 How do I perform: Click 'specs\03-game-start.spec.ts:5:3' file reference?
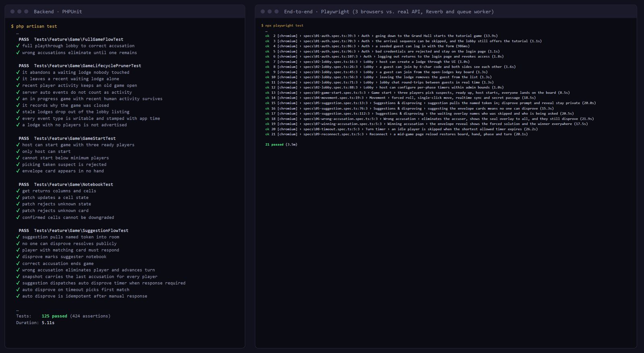coord(334,93)
